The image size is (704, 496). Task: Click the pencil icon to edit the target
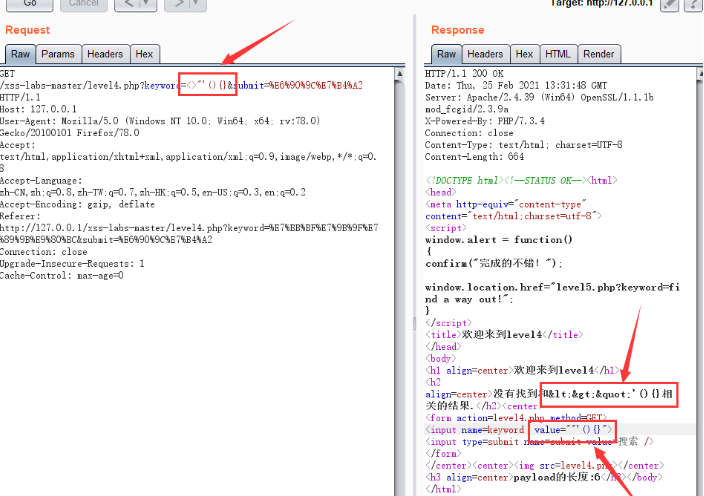pos(669,4)
